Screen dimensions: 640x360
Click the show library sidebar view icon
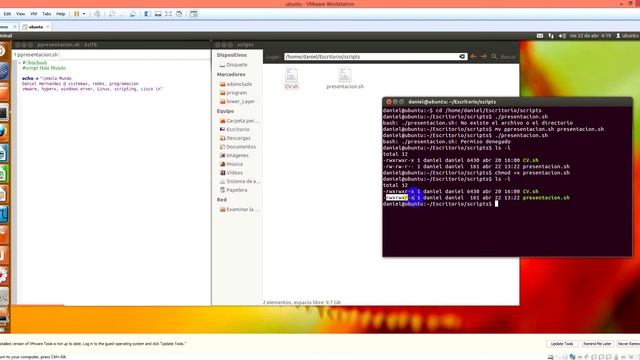click(147, 13)
